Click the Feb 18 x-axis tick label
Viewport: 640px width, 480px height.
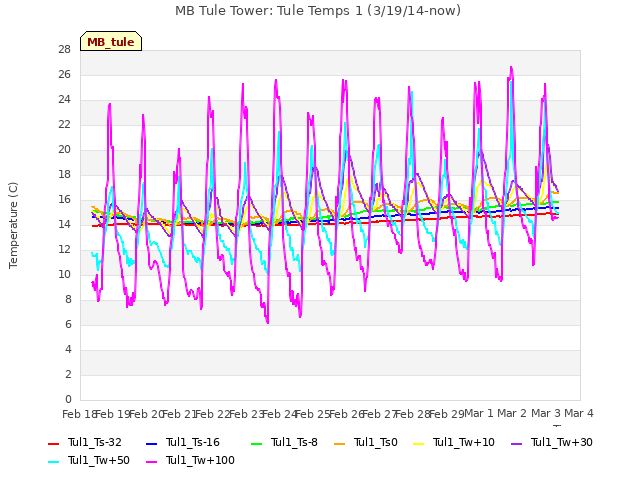pos(79,414)
